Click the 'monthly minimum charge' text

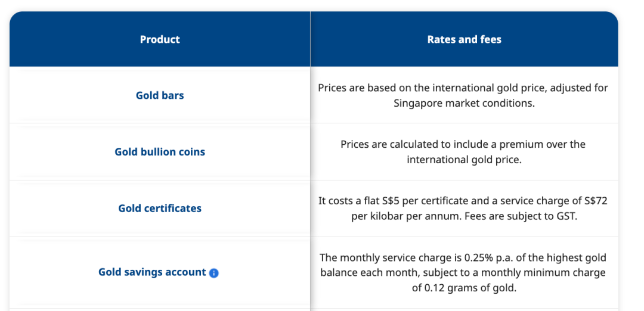pos(547,273)
